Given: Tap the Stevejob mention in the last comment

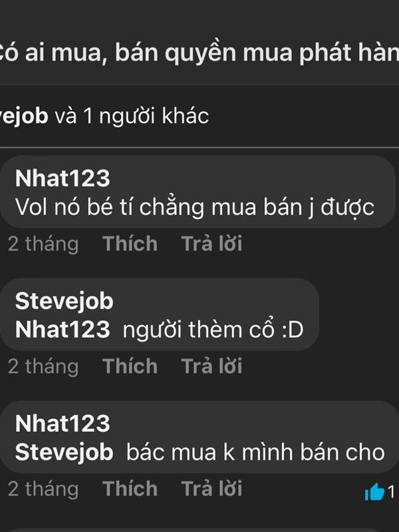Looking at the screenshot, I should click(64, 452).
